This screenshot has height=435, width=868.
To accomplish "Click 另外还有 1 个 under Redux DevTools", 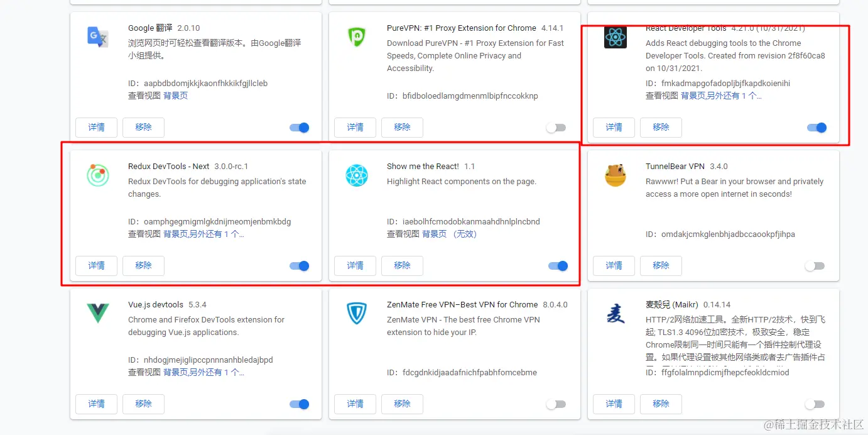I will (217, 234).
